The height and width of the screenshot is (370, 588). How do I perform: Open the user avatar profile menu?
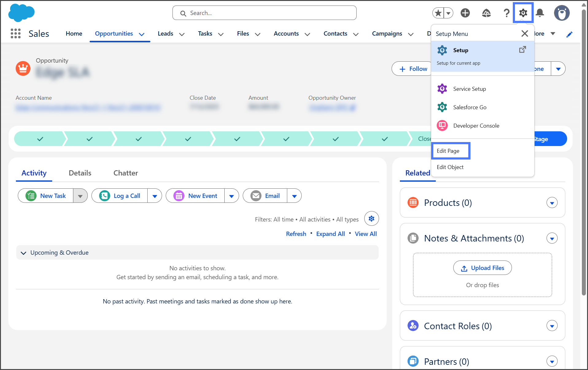click(562, 13)
